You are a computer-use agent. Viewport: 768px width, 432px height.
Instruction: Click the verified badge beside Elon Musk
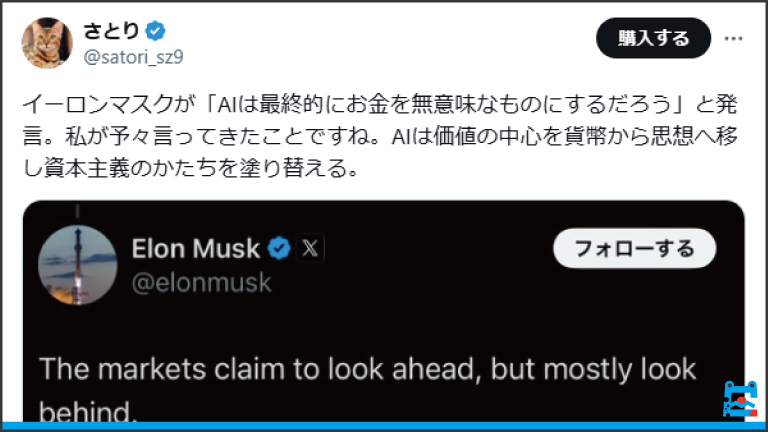pyautogui.click(x=280, y=248)
